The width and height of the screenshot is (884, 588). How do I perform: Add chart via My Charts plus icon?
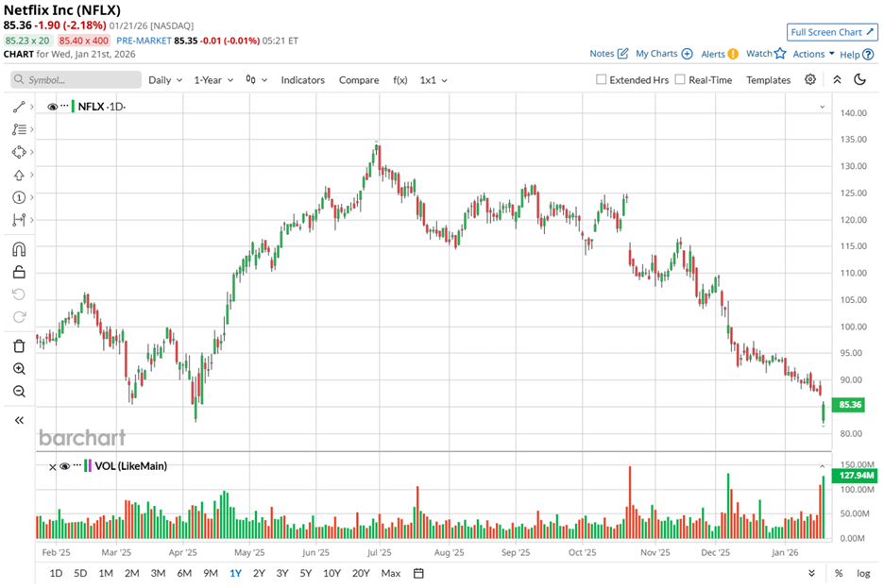687,54
